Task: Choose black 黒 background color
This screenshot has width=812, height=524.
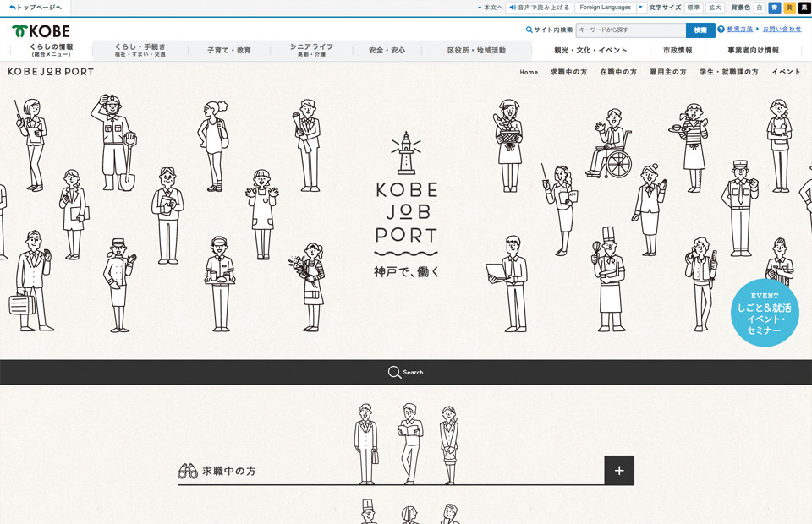Action: [x=805, y=8]
